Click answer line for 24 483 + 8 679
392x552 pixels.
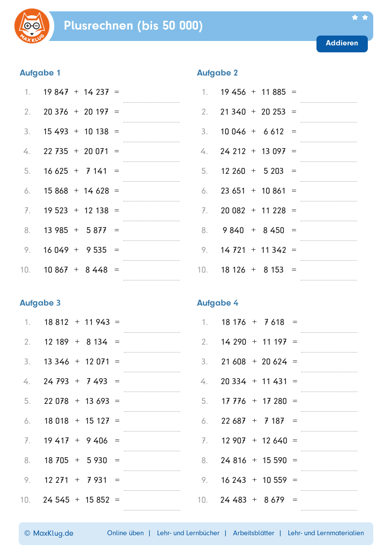[329, 504]
